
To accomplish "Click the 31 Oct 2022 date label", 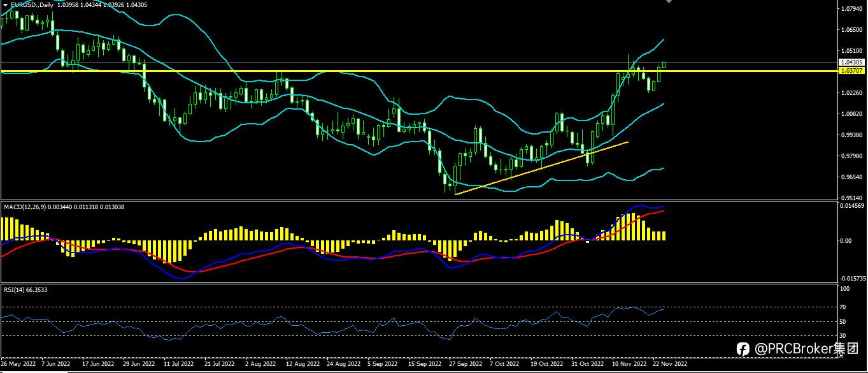I will (x=588, y=364).
